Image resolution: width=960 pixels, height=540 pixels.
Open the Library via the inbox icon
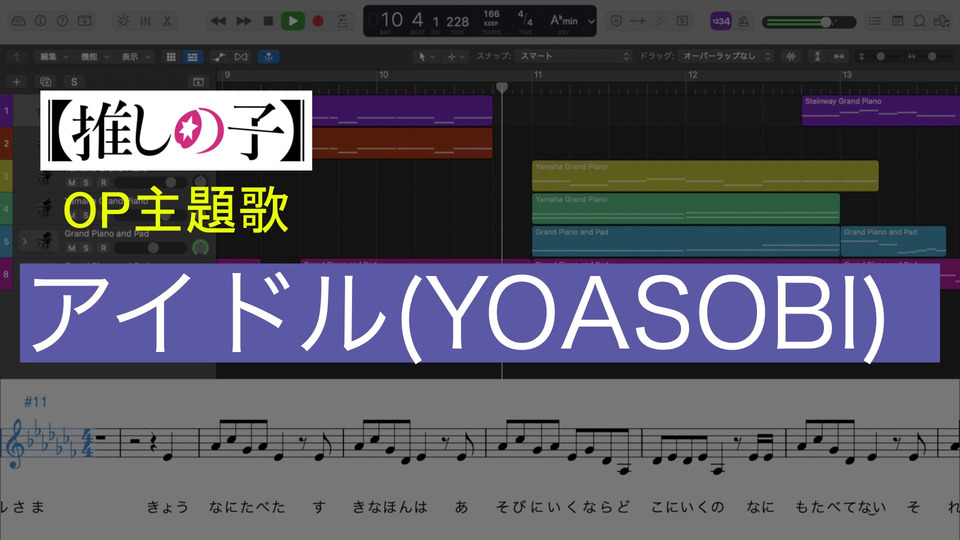[x=18, y=21]
